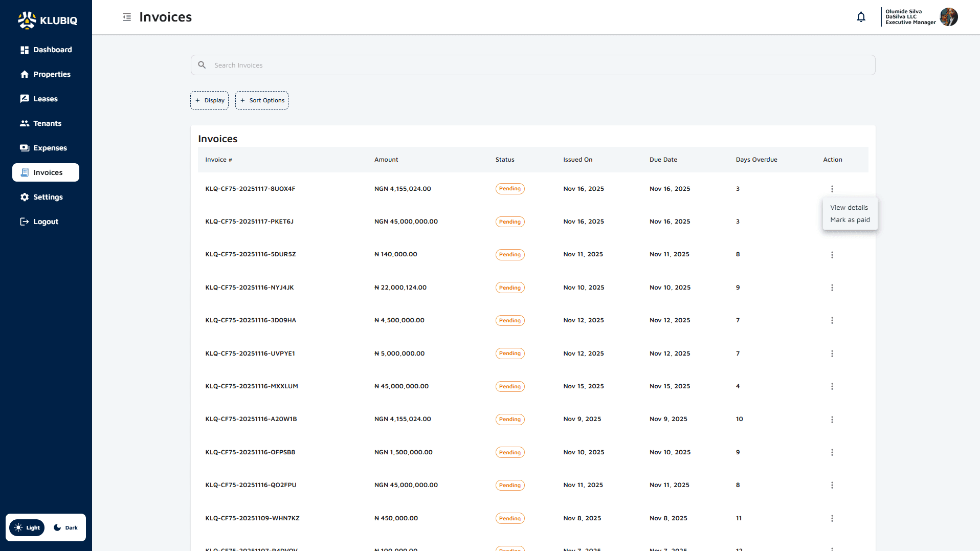Toggle the Pending badge on invoice 8UOX4F
980x551 pixels.
coord(509,188)
